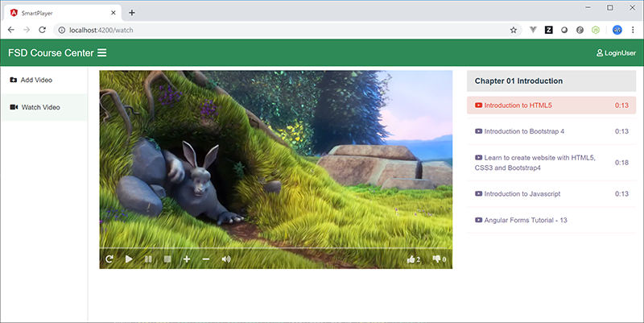This screenshot has height=323, width=644.
Task: Open Introduction to Javascript video
Action: [x=551, y=194]
